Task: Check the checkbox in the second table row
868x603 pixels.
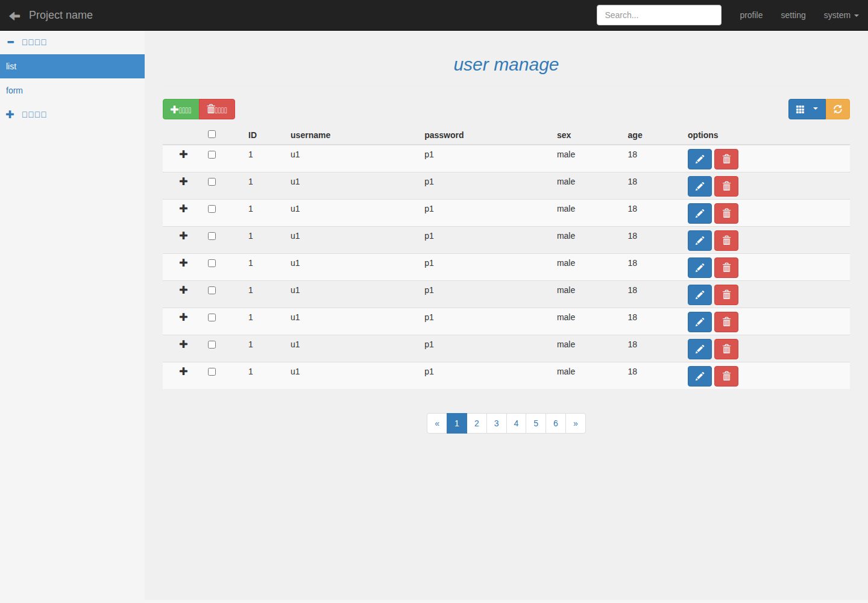Action: coord(212,182)
